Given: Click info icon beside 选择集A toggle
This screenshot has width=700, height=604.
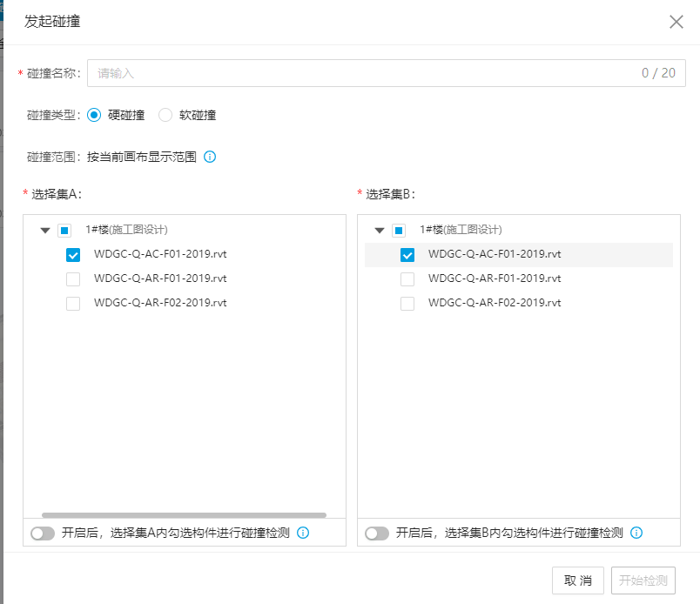Looking at the screenshot, I should pos(303,533).
